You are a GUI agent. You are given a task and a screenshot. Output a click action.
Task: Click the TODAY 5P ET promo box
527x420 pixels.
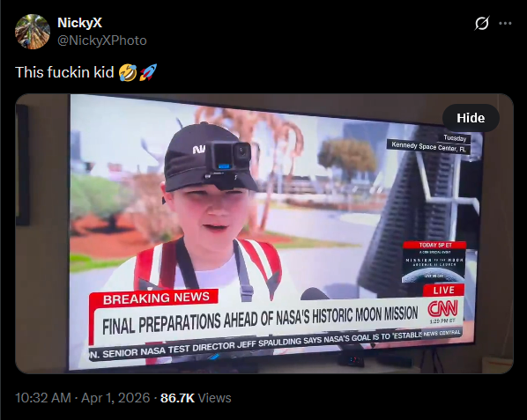(x=434, y=262)
